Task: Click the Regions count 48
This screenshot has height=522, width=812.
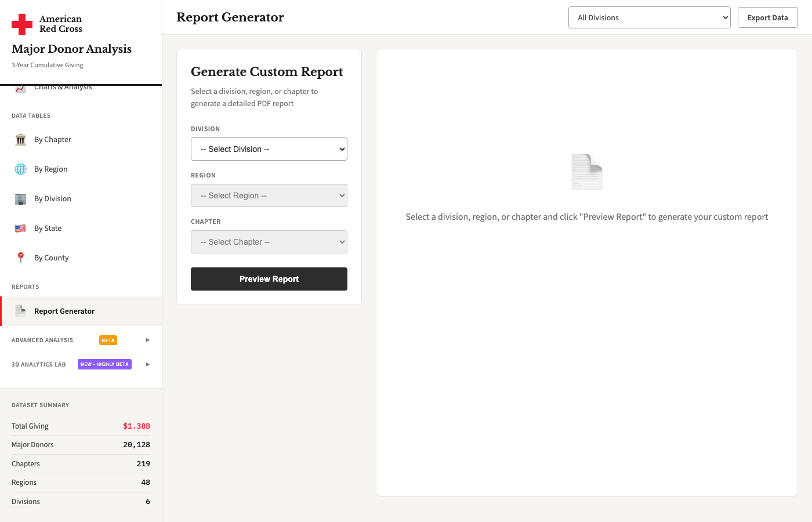Action: (146, 483)
